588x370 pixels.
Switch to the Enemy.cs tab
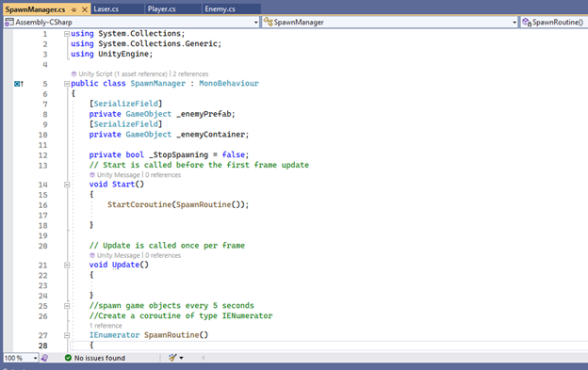220,9
